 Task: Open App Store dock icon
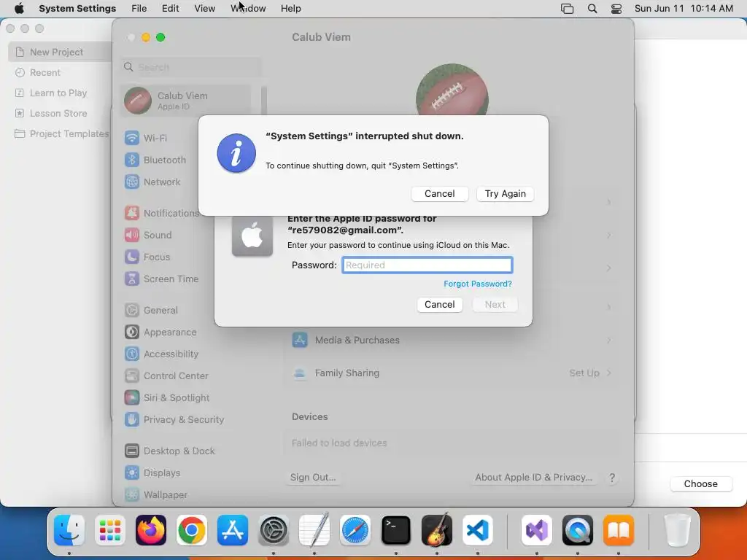pyautogui.click(x=233, y=530)
